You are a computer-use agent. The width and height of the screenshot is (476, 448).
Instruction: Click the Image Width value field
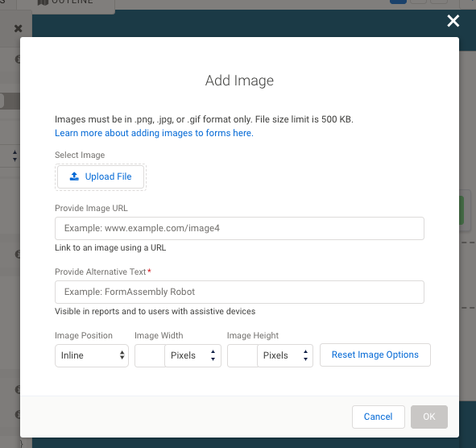pyautogui.click(x=150, y=355)
